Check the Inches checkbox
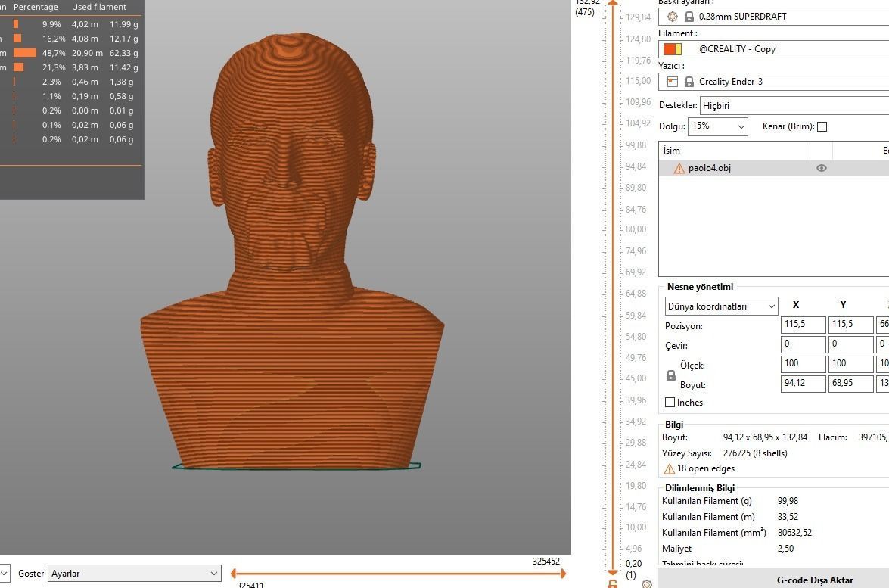Image resolution: width=889 pixels, height=588 pixels. click(x=670, y=403)
